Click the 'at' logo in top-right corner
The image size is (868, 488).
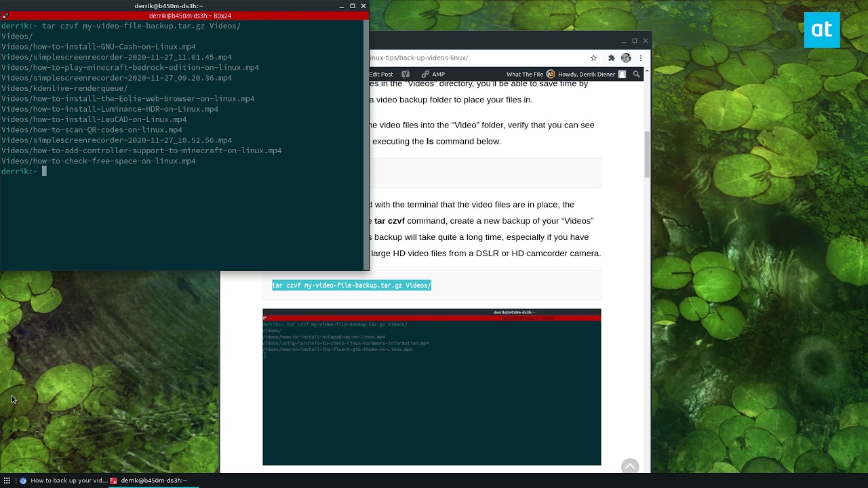pyautogui.click(x=822, y=30)
